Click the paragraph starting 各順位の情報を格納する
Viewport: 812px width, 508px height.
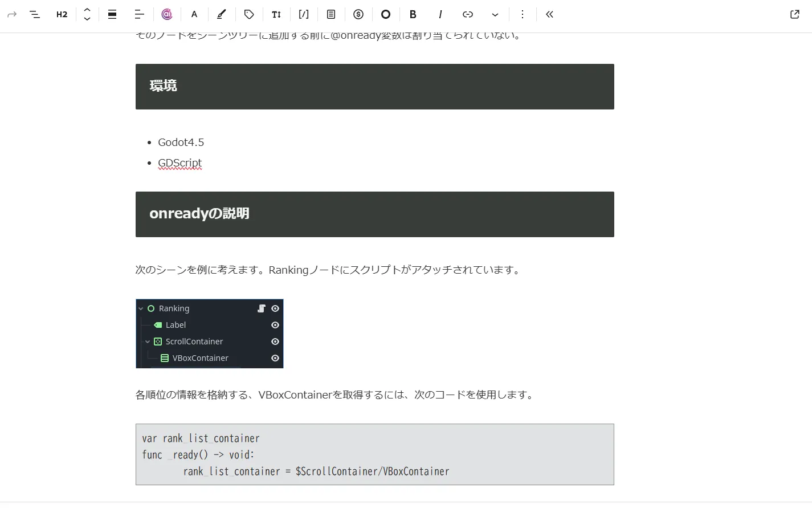coord(336,395)
